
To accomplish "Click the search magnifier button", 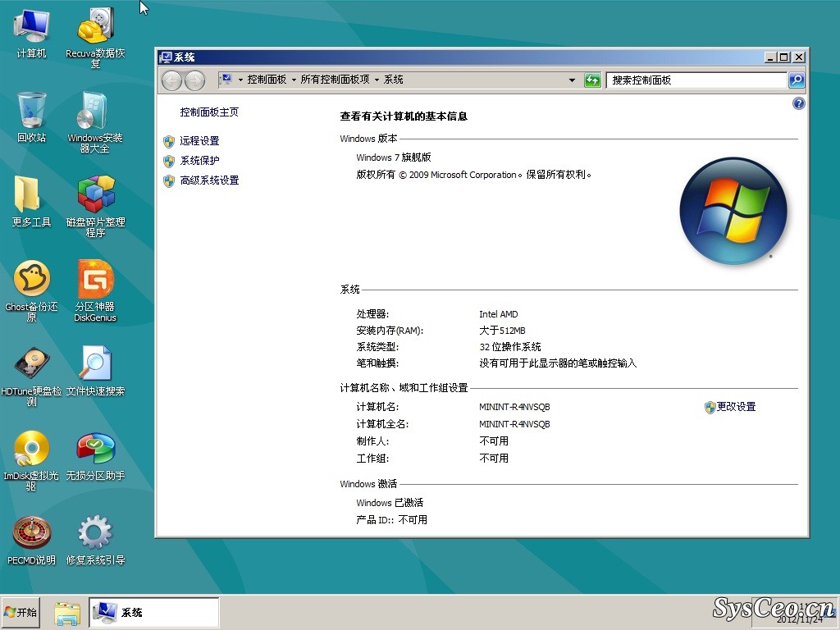I will pyautogui.click(x=797, y=80).
